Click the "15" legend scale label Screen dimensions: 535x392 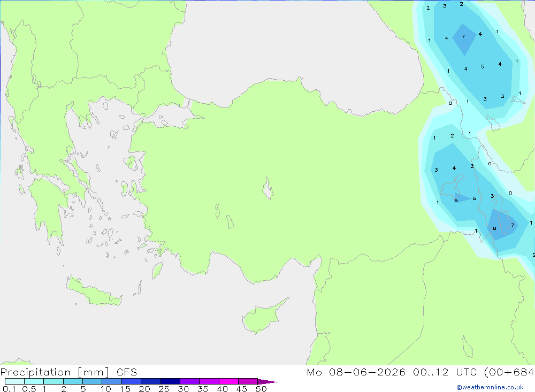[125, 389]
